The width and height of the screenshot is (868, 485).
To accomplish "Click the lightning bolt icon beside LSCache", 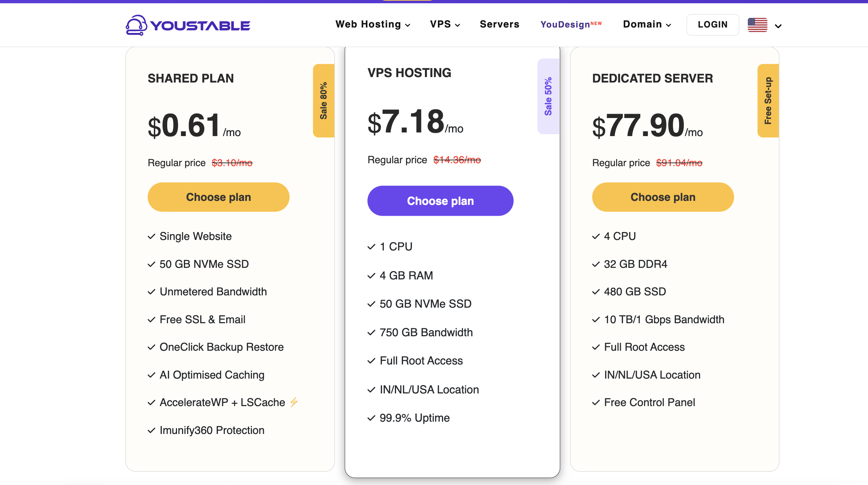I will (x=294, y=402).
